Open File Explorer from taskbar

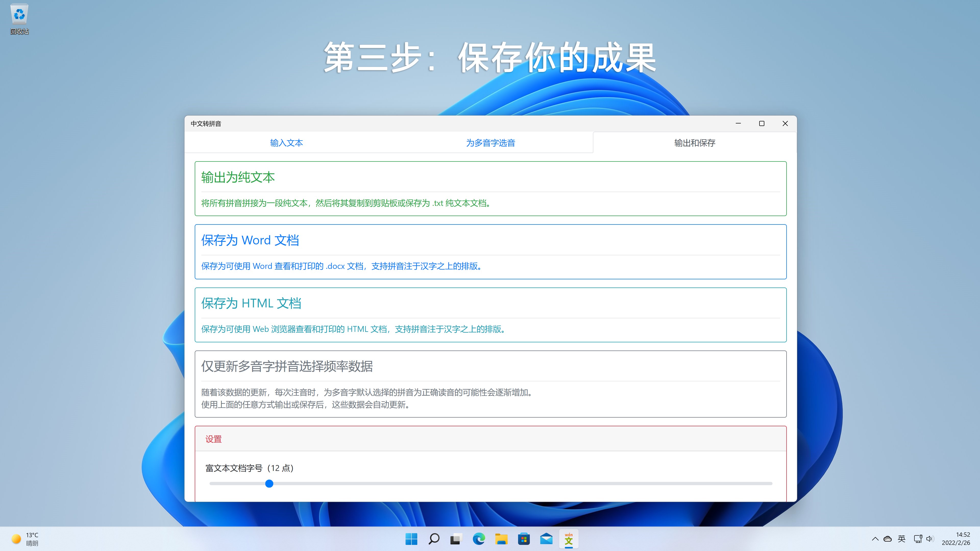501,539
